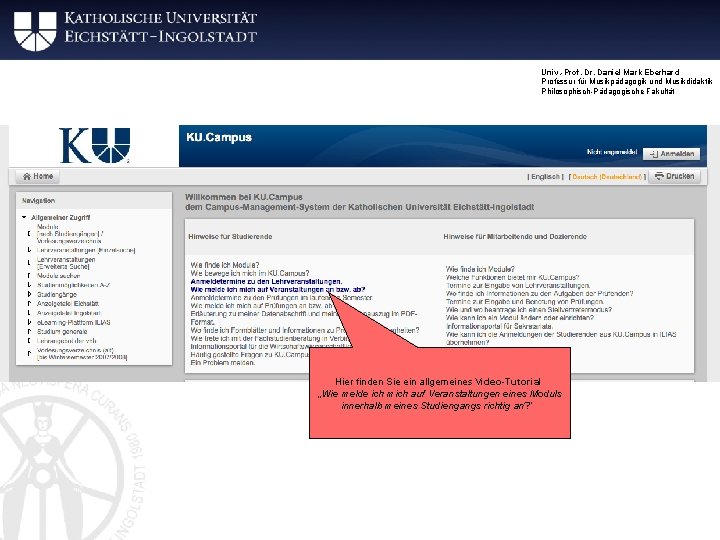Open 'Wie und wo beantrage ich einen Stellvertretermodus?'
This screenshot has width=720, height=540.
click(x=529, y=310)
